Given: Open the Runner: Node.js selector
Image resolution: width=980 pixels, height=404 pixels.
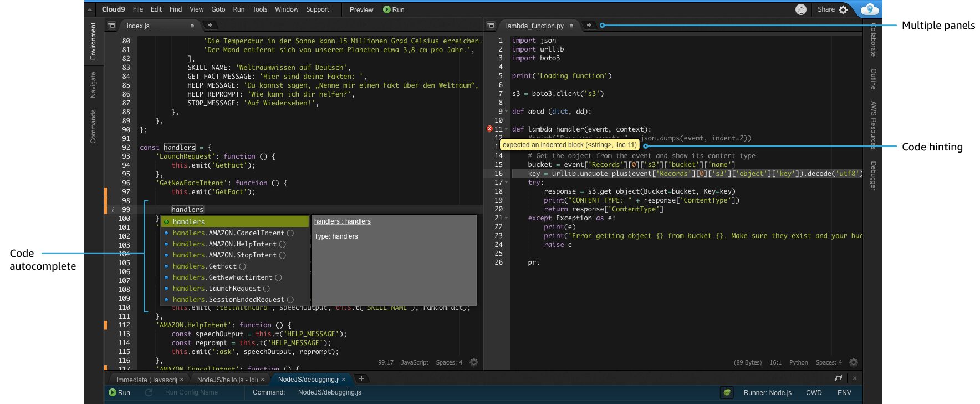Looking at the screenshot, I should pyautogui.click(x=767, y=393).
